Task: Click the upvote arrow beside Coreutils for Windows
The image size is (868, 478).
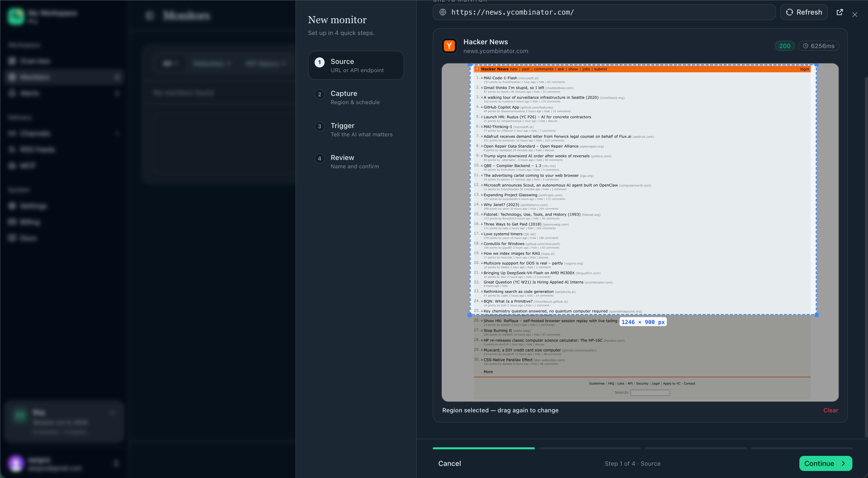Action: click(482, 244)
